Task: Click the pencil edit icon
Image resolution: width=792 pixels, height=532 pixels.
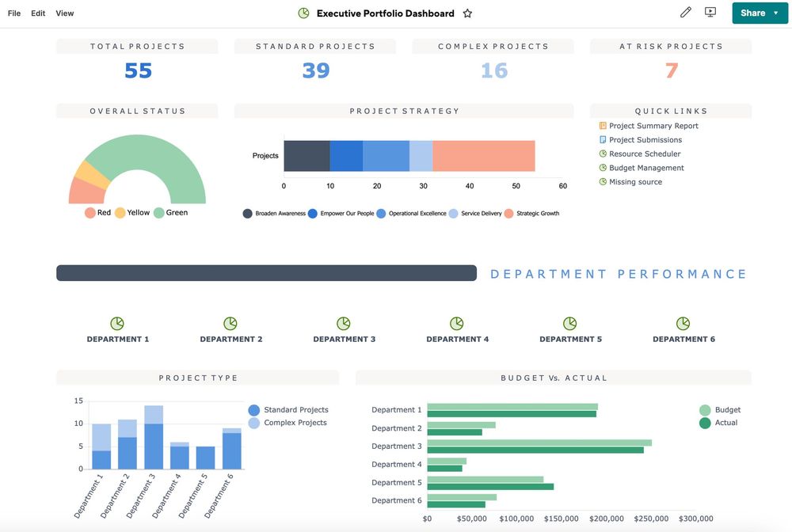Action: point(685,12)
